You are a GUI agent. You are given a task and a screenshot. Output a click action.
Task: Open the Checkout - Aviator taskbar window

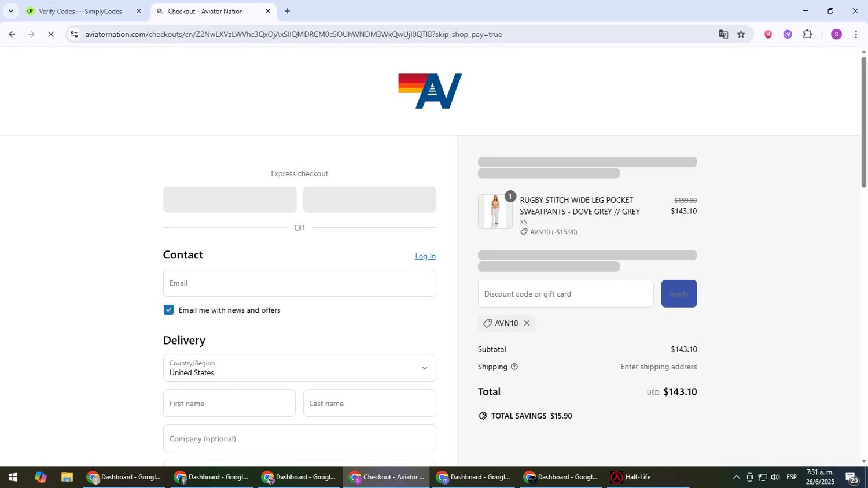pyautogui.click(x=387, y=477)
